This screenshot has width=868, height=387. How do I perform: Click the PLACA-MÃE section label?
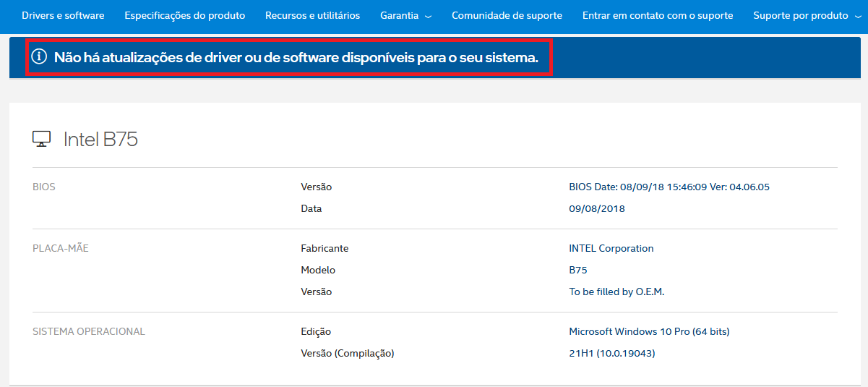tap(61, 248)
